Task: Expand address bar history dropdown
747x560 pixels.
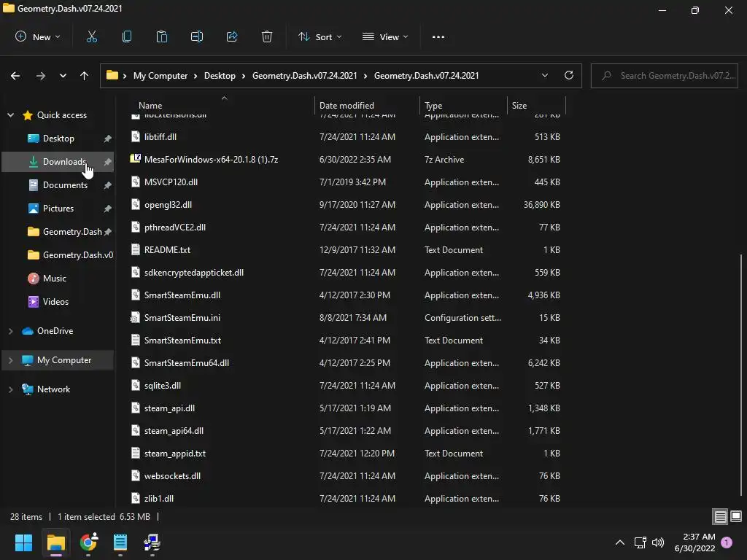Action: (x=545, y=75)
